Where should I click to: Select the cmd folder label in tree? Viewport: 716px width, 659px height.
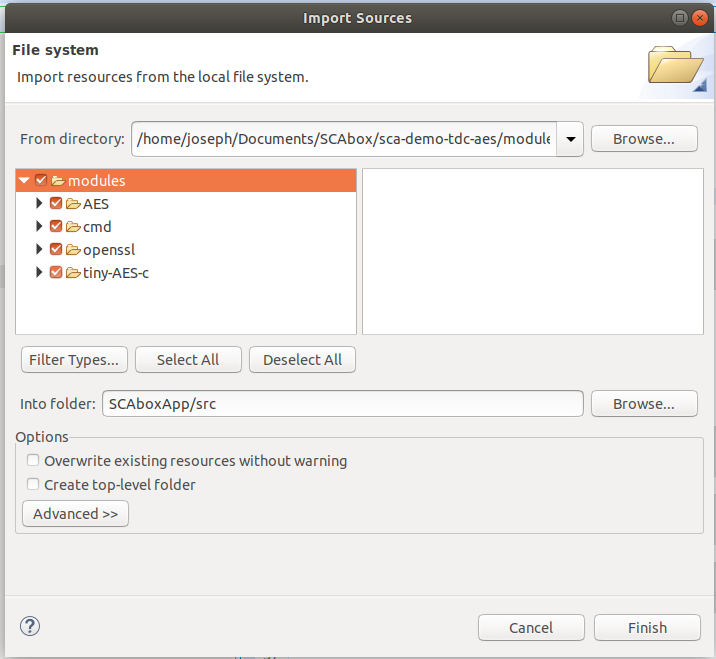[97, 227]
